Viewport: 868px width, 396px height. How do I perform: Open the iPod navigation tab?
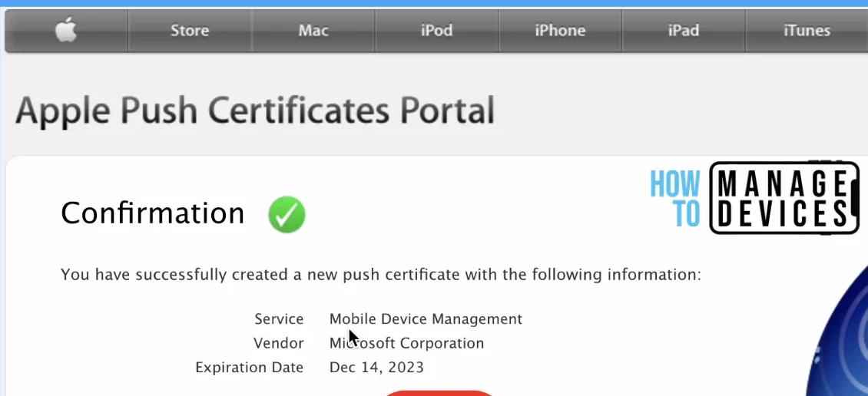coord(437,31)
